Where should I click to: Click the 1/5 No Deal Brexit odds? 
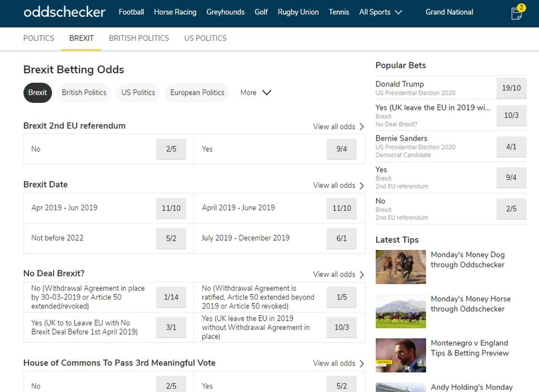[x=341, y=297]
